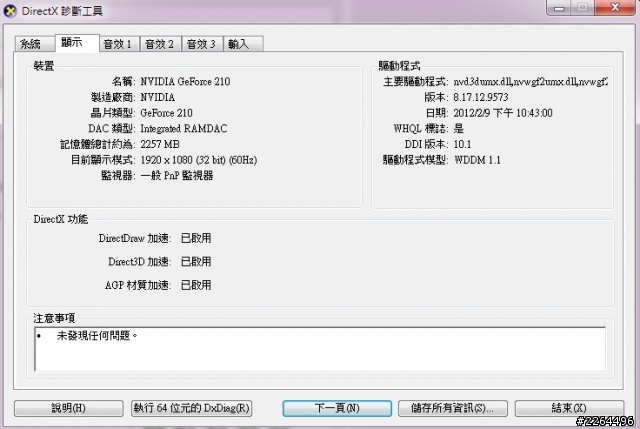Click 執行 64 位元的 DxDiag(R) button
Image resolution: width=640 pixels, height=429 pixels.
(191, 408)
